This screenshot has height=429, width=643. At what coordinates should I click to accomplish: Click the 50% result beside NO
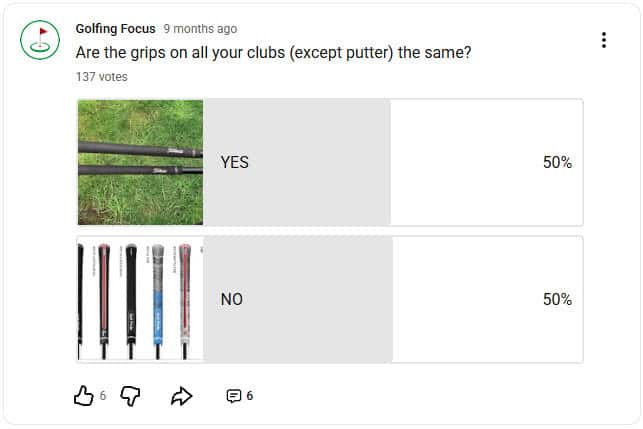tap(557, 299)
